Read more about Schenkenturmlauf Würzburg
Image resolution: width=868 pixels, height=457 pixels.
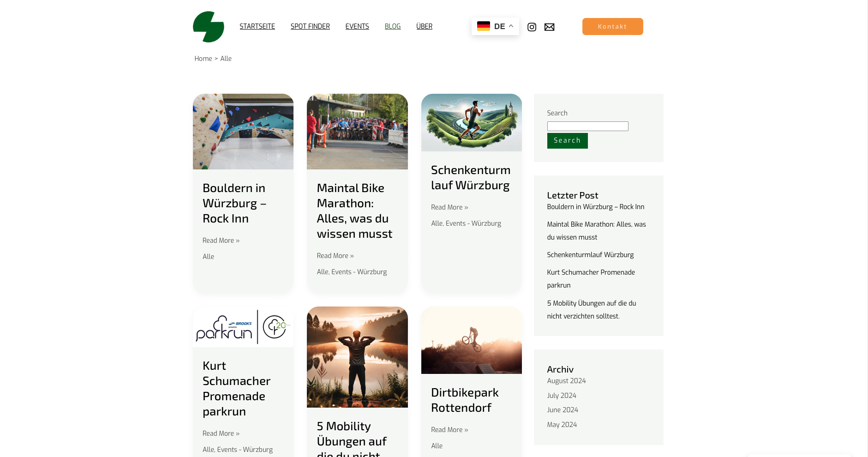449,207
